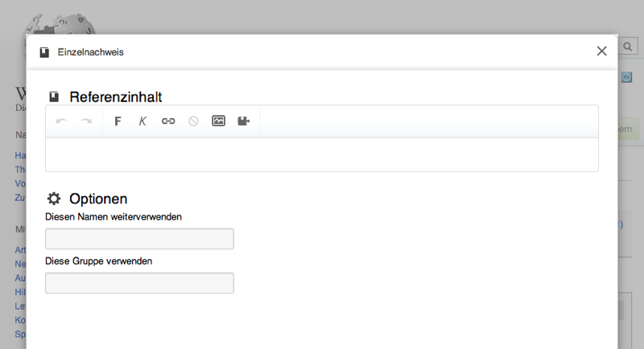Close the Einzelnachweis dialog
Viewport: 644px width, 349px height.
(x=601, y=51)
